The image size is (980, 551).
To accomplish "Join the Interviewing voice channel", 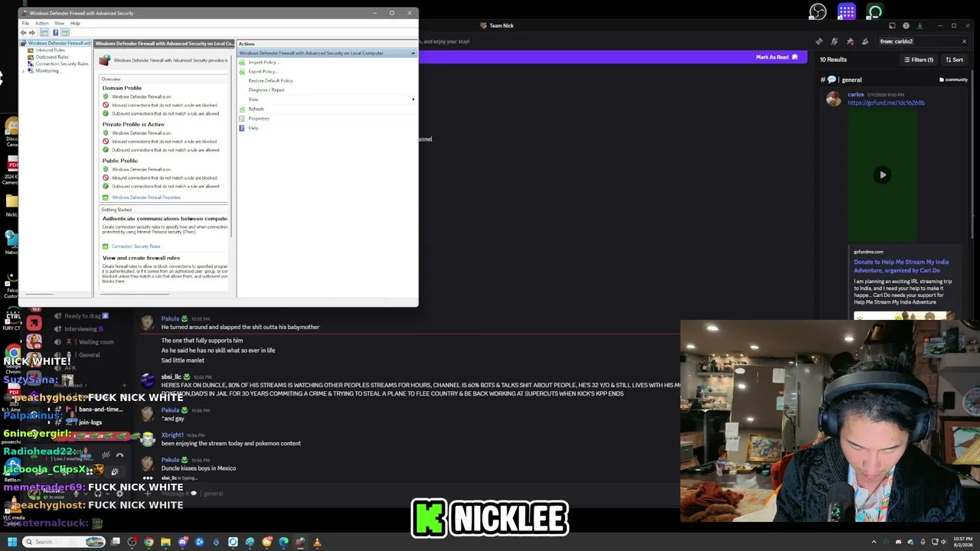I will pyautogui.click(x=80, y=329).
